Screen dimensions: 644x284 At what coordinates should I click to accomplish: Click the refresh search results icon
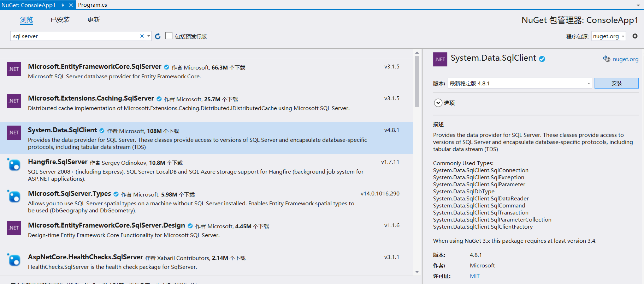pyautogui.click(x=158, y=36)
